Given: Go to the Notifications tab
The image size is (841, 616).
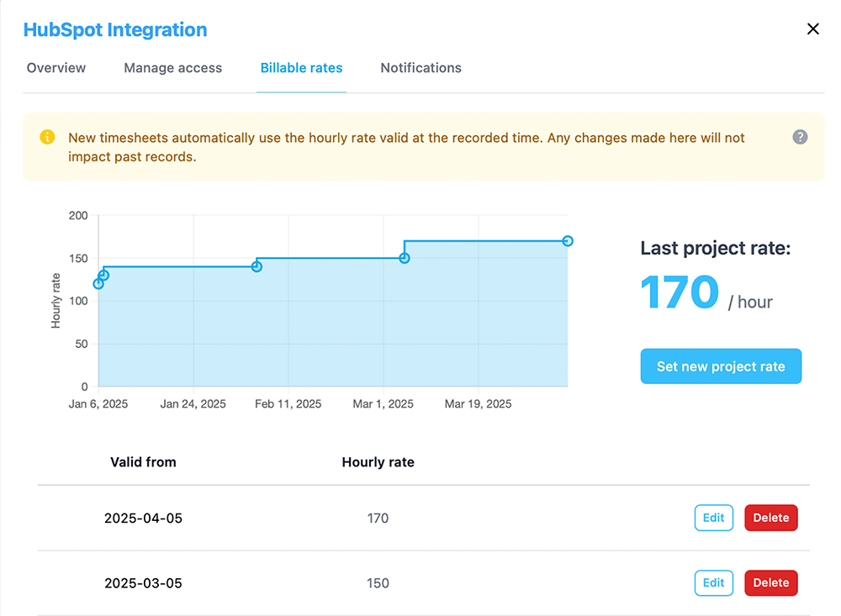Looking at the screenshot, I should (421, 68).
